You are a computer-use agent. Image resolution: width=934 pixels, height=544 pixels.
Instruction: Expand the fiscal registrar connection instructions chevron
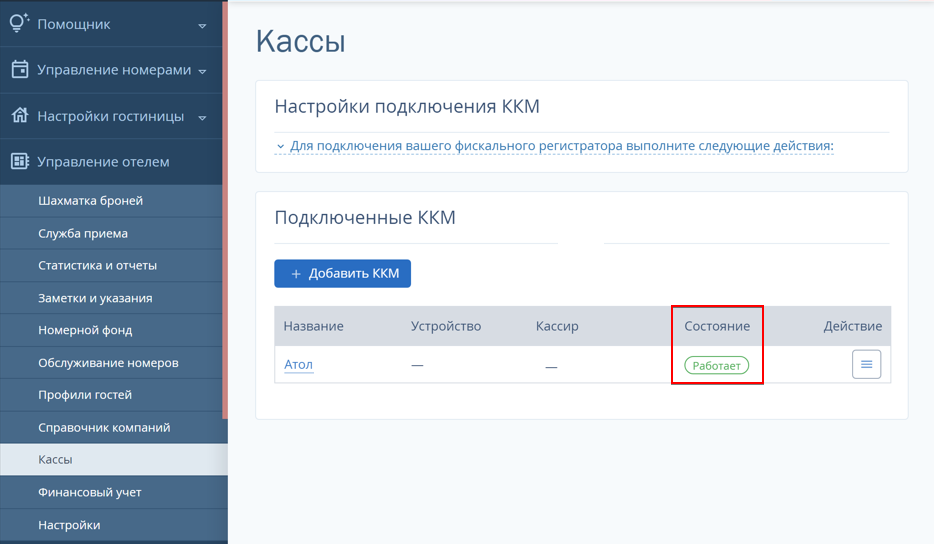[281, 146]
